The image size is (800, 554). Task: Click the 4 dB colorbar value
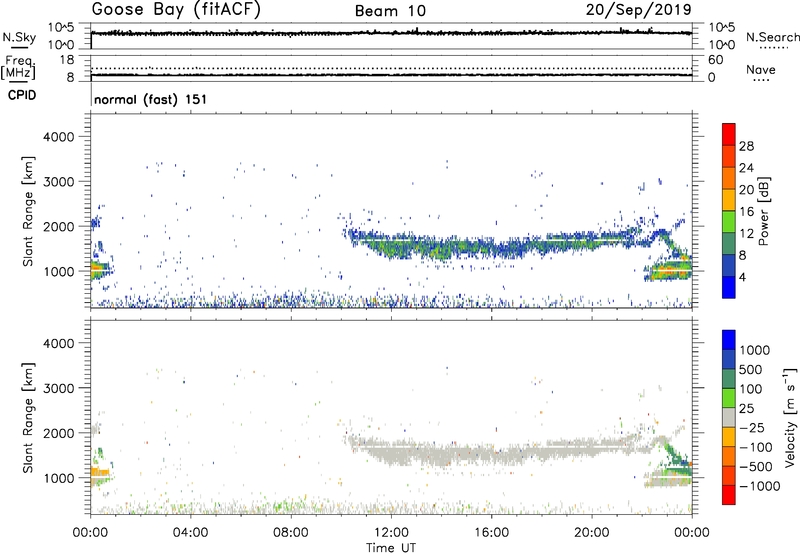pos(743,277)
